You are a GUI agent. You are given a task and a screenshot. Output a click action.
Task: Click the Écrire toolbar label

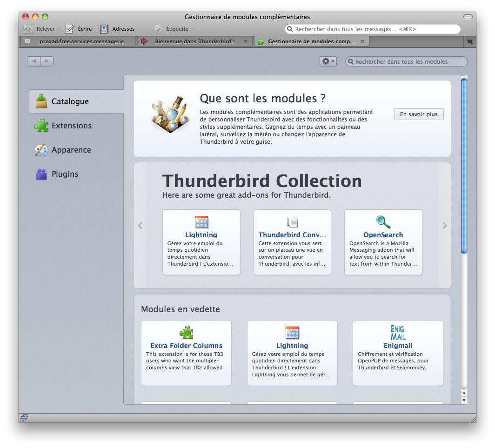click(x=85, y=29)
